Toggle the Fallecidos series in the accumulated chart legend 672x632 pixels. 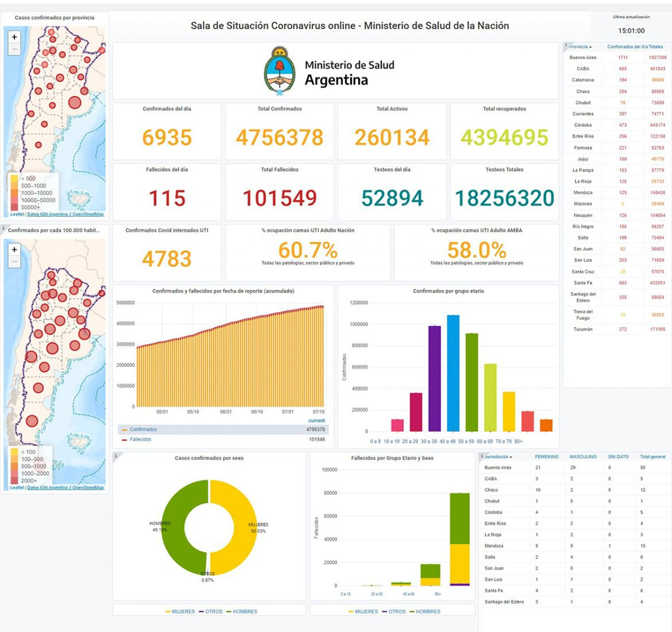(141, 440)
